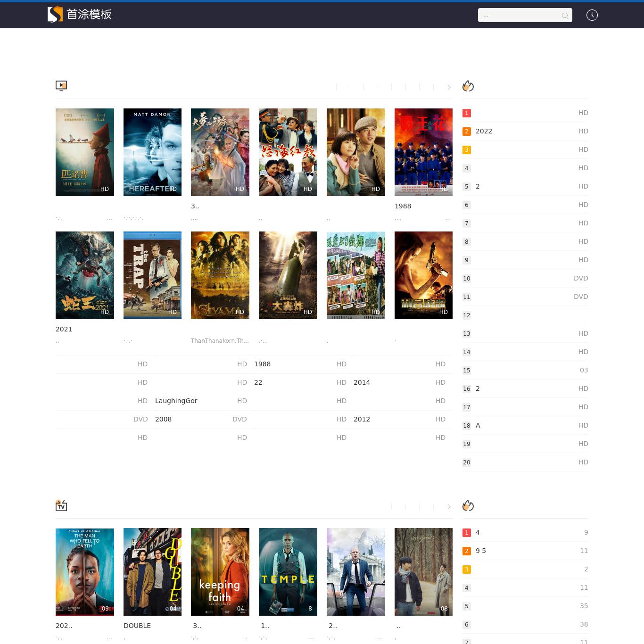Image resolution: width=644 pixels, height=644 pixels.
Task: Expand more TV shows with the chevron arrow
Action: click(x=449, y=507)
